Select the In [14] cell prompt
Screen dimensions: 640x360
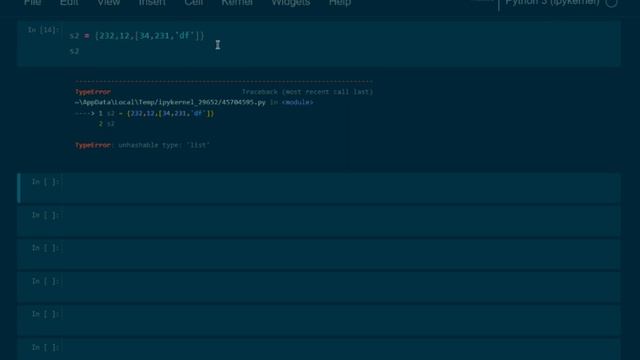(x=44, y=30)
